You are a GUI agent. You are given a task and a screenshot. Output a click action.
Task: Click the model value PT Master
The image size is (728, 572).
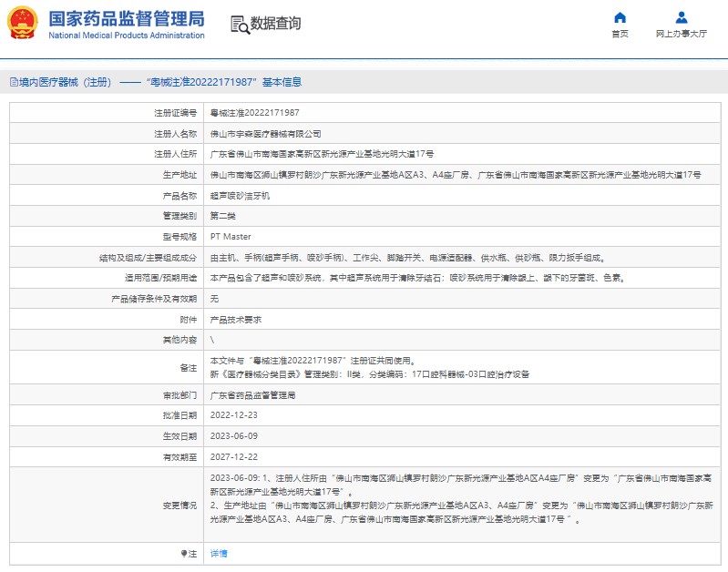(231, 237)
